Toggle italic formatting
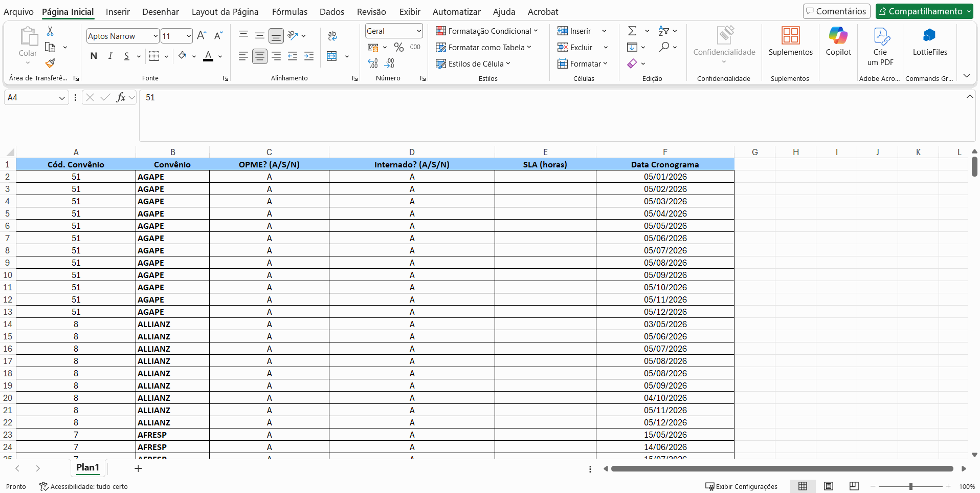 pyautogui.click(x=110, y=56)
